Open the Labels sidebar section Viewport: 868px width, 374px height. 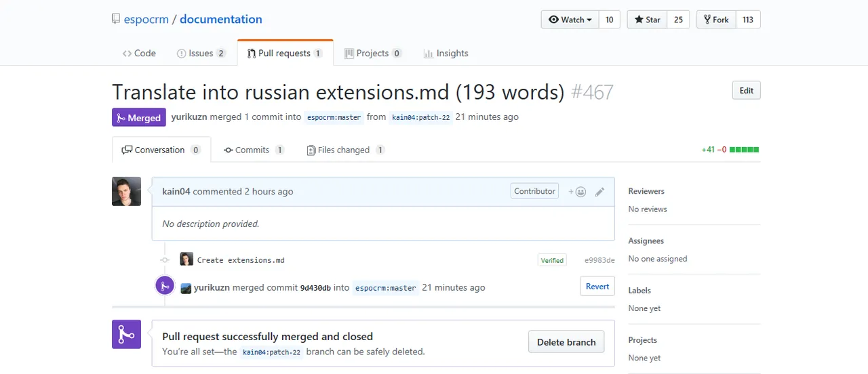(x=639, y=290)
